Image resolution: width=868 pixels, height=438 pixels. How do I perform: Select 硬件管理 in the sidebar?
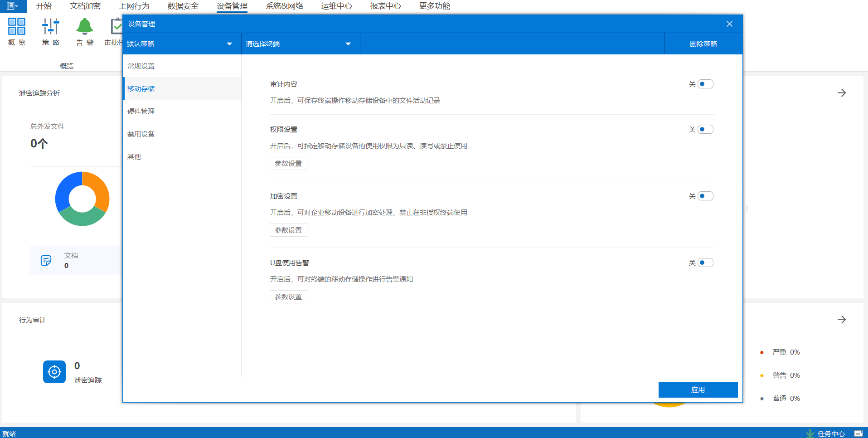[x=141, y=112]
